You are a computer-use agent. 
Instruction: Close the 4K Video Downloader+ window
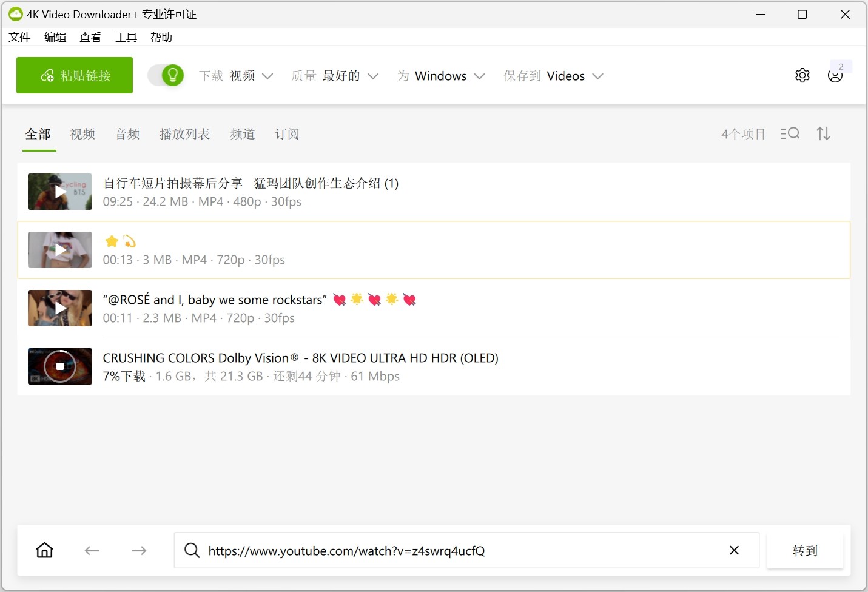[845, 14]
